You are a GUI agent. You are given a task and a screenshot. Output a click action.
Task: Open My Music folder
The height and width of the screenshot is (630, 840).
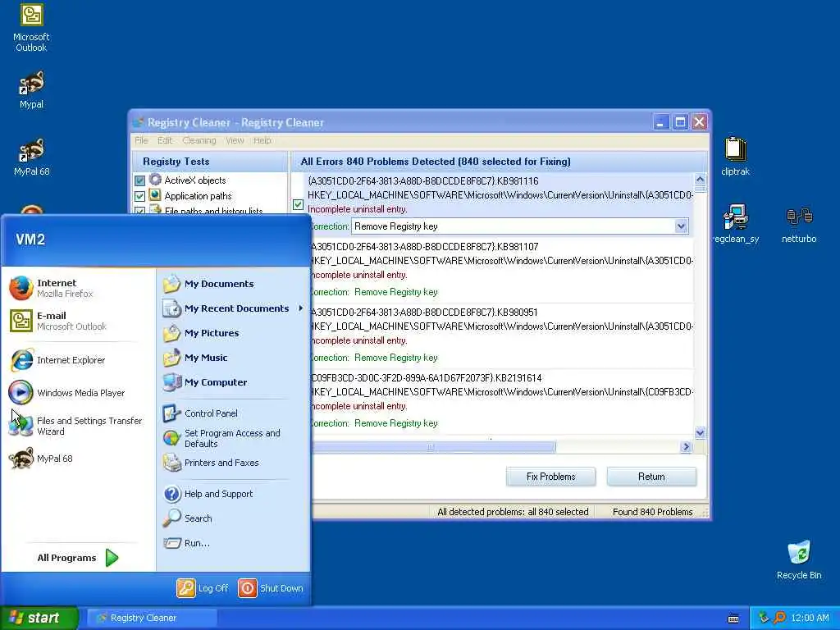233,358
